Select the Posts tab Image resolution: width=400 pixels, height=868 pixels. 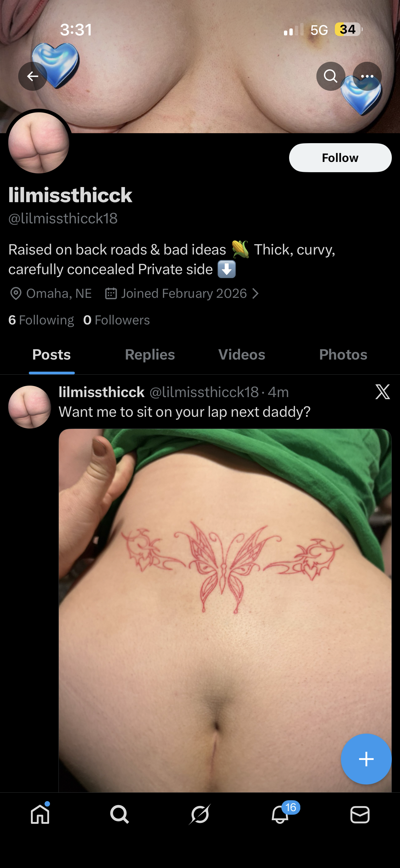pos(52,354)
